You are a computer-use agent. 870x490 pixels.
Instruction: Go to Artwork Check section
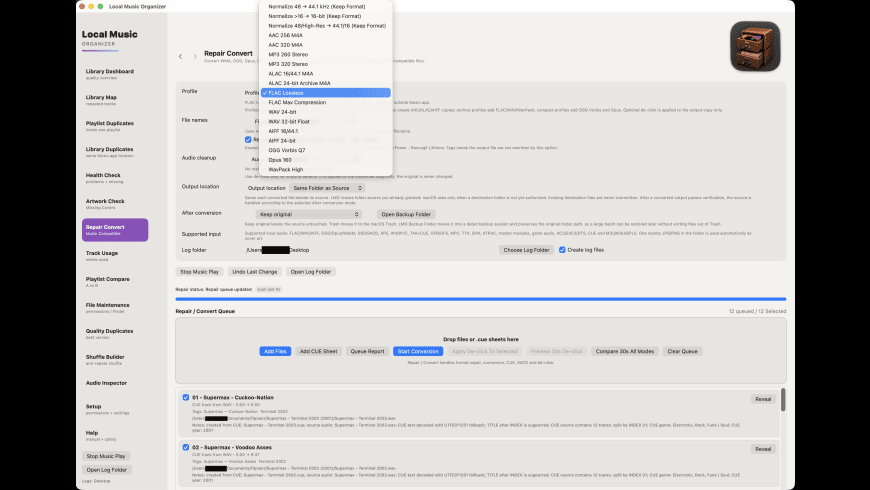coord(115,204)
